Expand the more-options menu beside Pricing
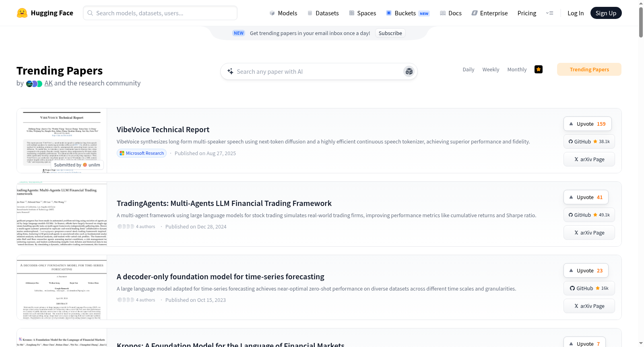The height and width of the screenshot is (347, 644). point(549,13)
